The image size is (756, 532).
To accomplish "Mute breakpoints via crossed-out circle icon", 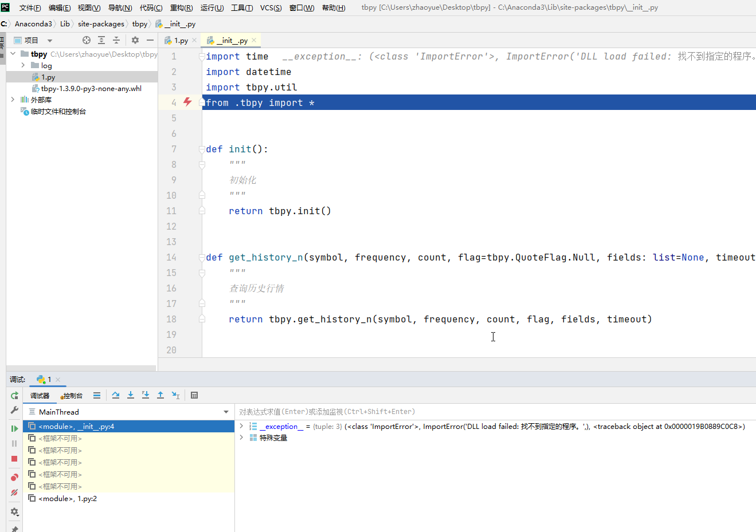I will [x=14, y=492].
